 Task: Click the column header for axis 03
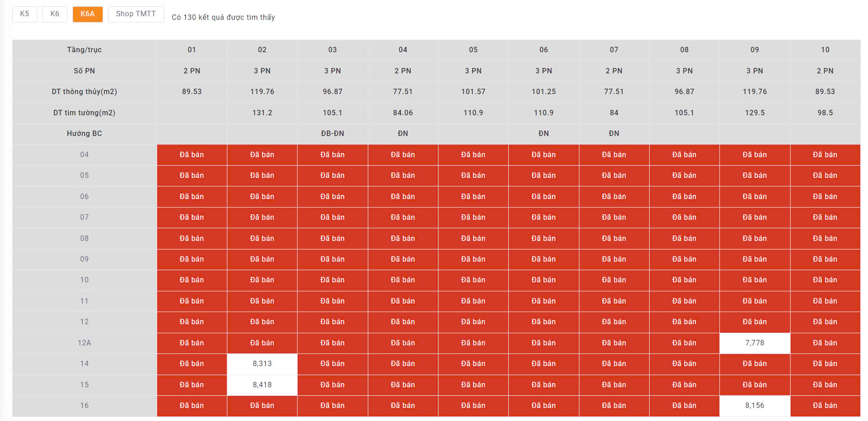click(332, 50)
